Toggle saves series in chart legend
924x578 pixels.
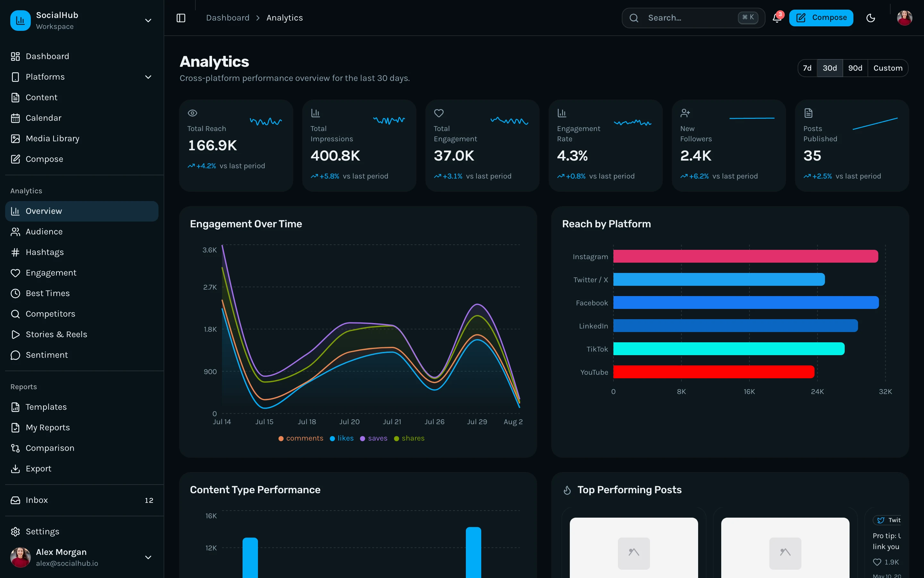point(374,438)
